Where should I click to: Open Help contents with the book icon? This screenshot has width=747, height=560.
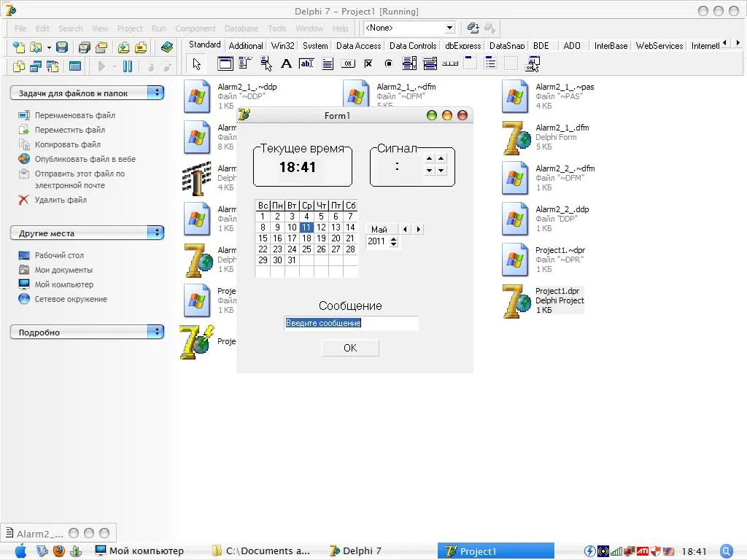pyautogui.click(x=167, y=47)
